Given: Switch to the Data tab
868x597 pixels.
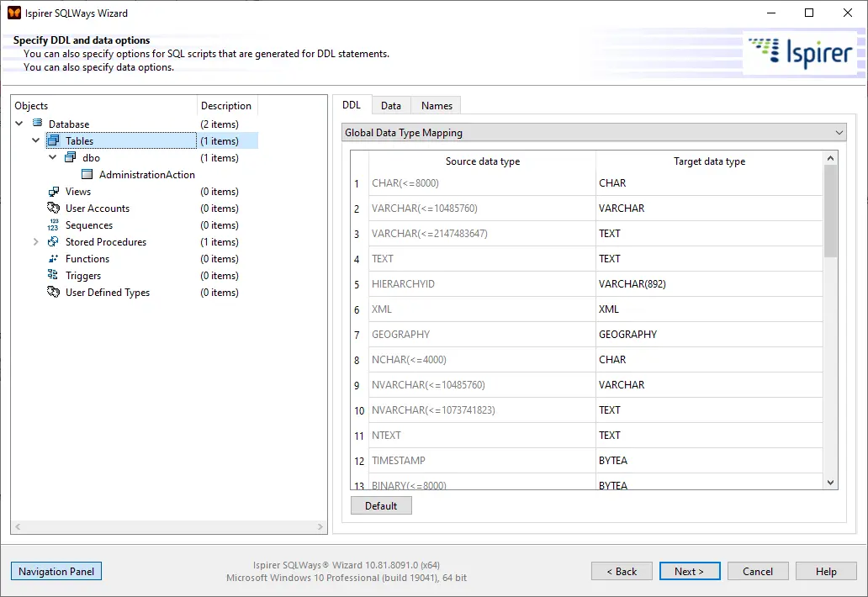Looking at the screenshot, I should pos(391,106).
